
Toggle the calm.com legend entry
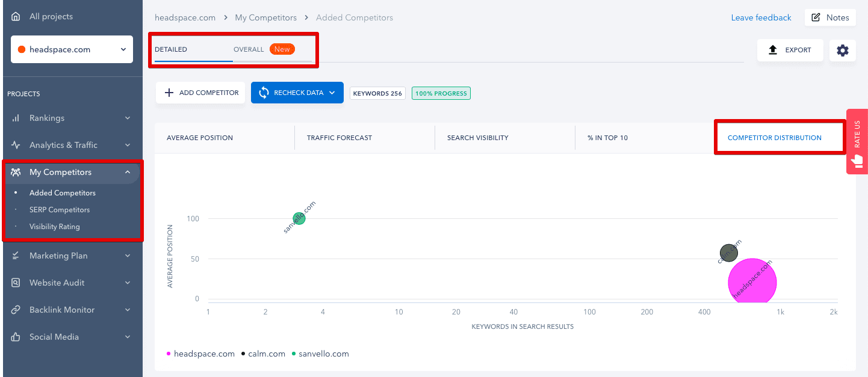[x=264, y=354]
